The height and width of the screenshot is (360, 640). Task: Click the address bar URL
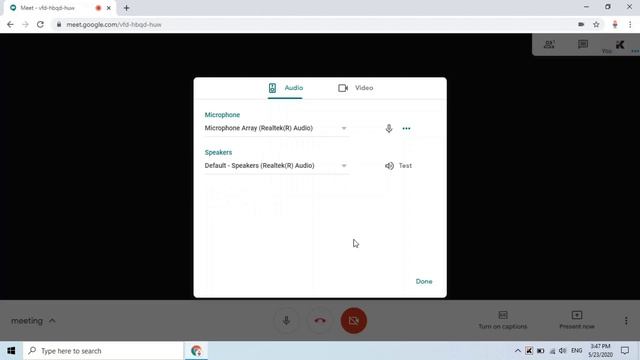(x=114, y=24)
